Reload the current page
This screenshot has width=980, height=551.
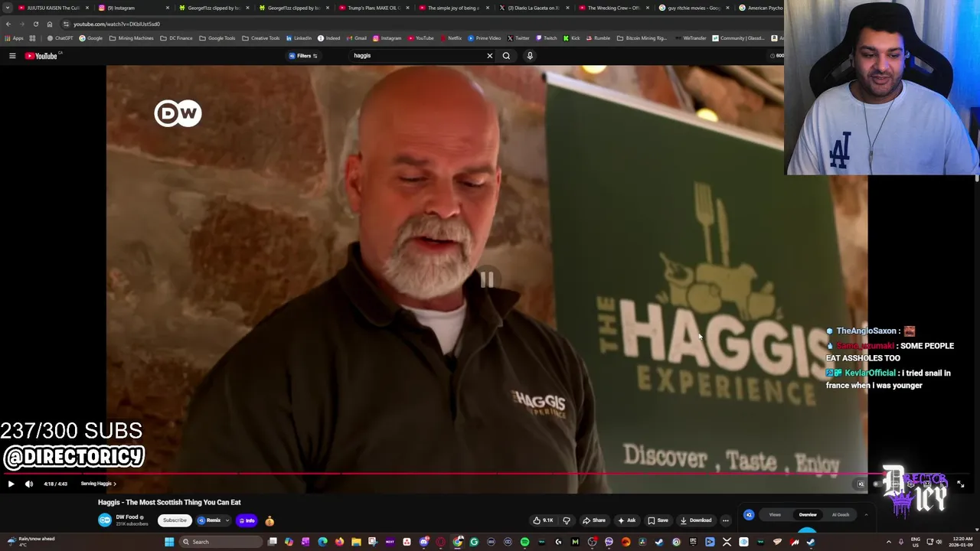pos(35,24)
